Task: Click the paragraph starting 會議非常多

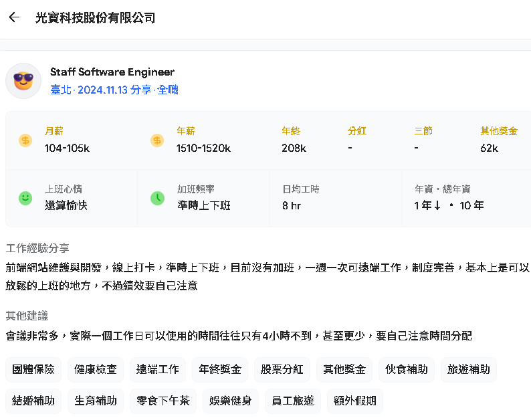Action: (239, 336)
